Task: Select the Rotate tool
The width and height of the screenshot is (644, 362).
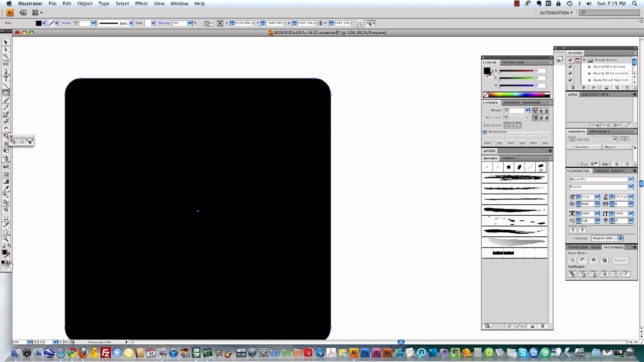Action: (x=6, y=129)
